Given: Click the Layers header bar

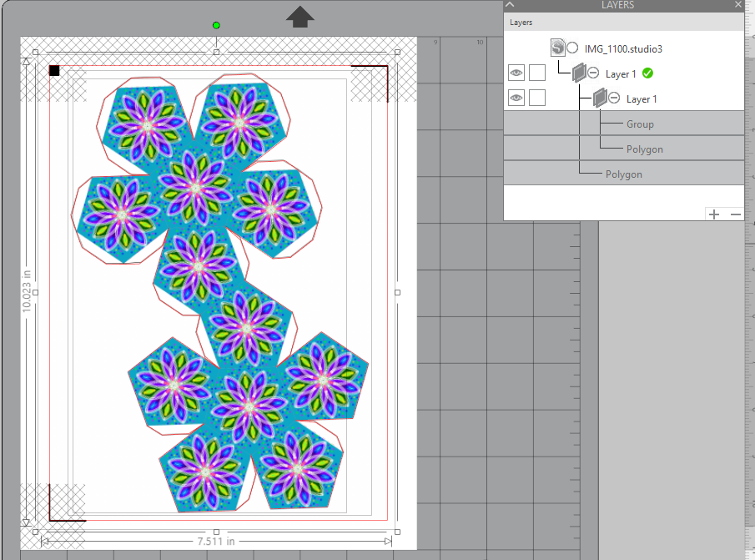Looking at the screenshot, I should tap(521, 22).
